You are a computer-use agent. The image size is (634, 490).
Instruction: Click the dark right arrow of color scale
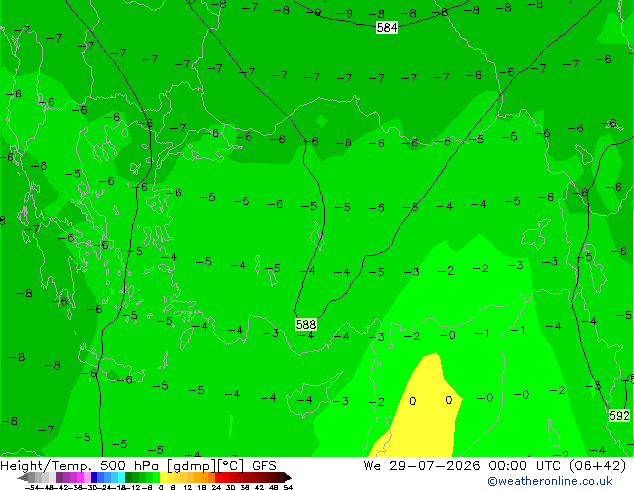coord(288,477)
